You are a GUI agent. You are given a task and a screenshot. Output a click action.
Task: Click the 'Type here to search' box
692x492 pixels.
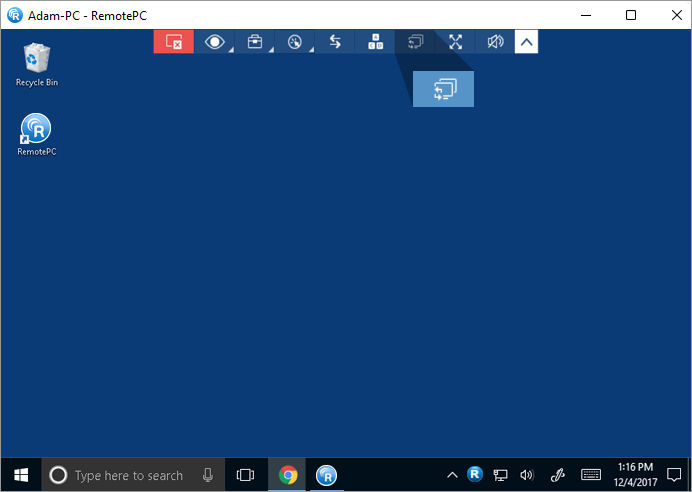[128, 476]
